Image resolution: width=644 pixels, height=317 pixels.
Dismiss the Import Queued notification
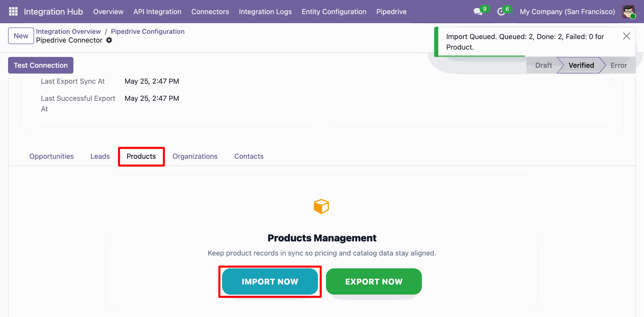pos(626,36)
